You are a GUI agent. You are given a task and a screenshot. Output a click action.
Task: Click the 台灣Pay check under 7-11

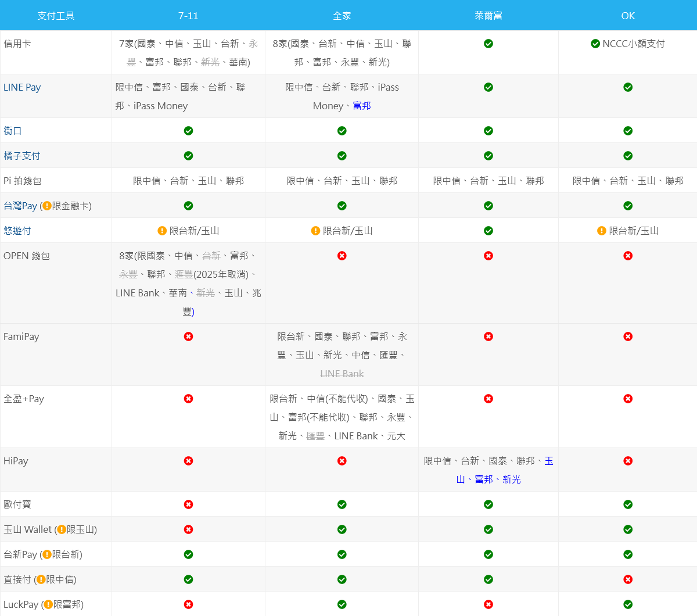tap(188, 206)
